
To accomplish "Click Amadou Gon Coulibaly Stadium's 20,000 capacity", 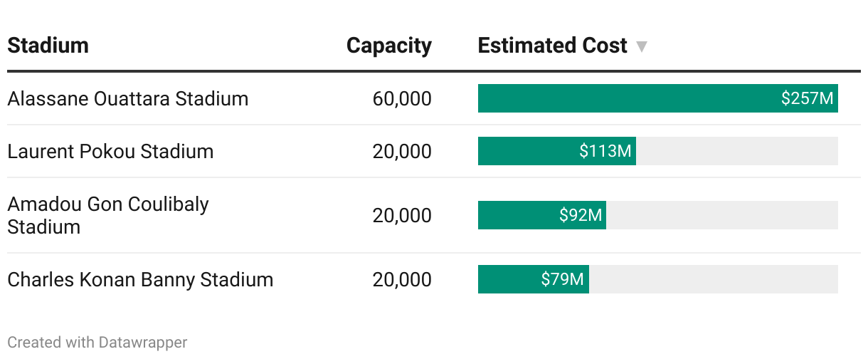I will tap(401, 215).
